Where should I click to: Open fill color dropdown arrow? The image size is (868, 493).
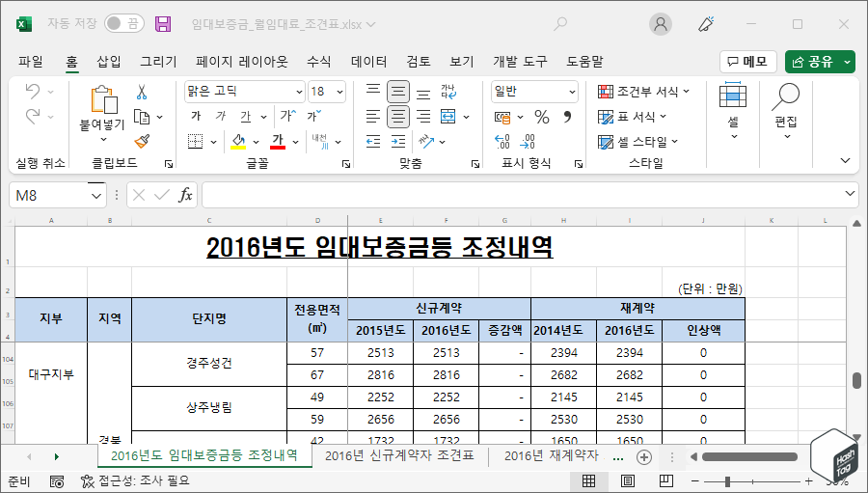[x=256, y=142]
